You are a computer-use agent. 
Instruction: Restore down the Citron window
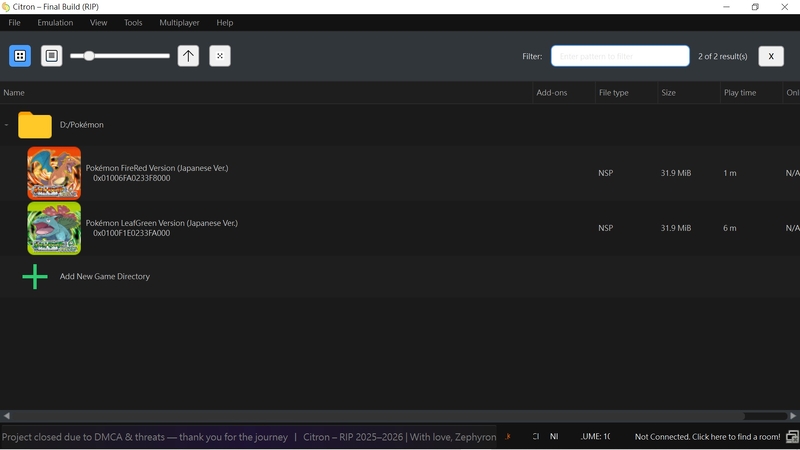(755, 7)
